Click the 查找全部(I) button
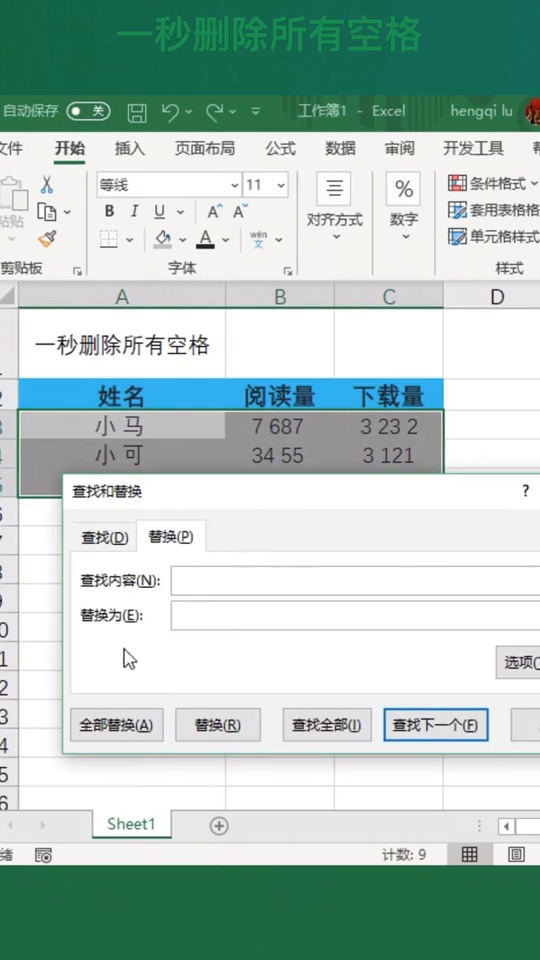This screenshot has width=540, height=960. pyautogui.click(x=327, y=726)
